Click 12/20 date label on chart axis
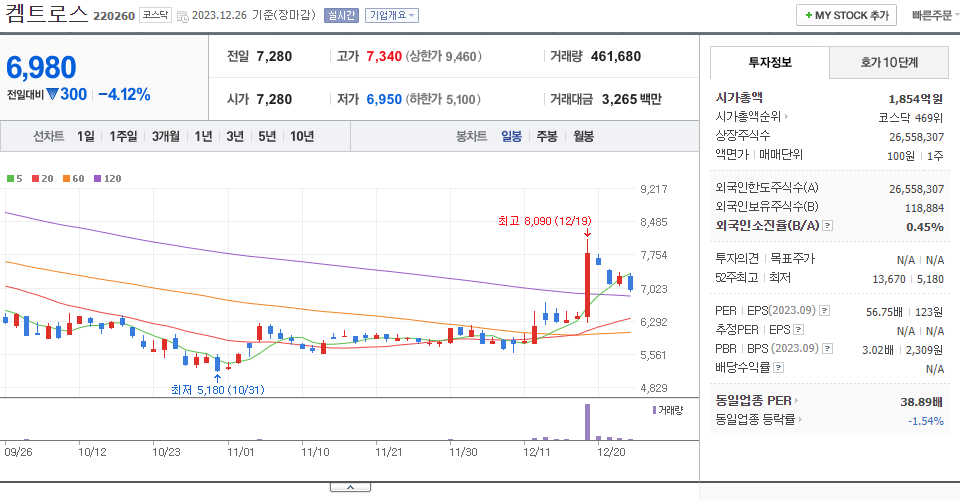The height and width of the screenshot is (500, 960). (x=611, y=452)
